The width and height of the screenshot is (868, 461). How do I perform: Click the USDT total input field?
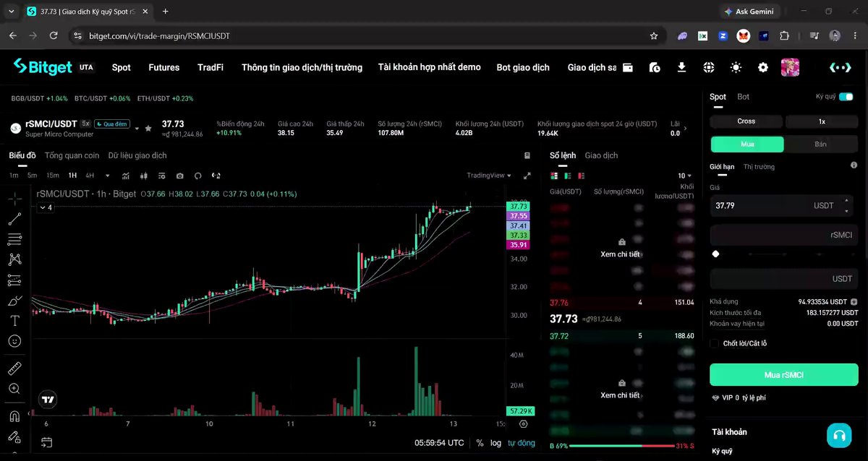coord(783,278)
